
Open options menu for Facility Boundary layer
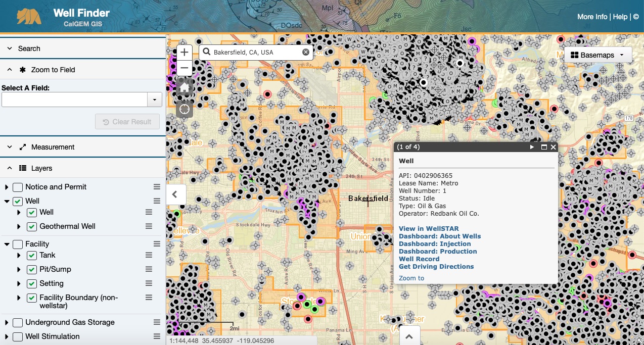pyautogui.click(x=149, y=298)
